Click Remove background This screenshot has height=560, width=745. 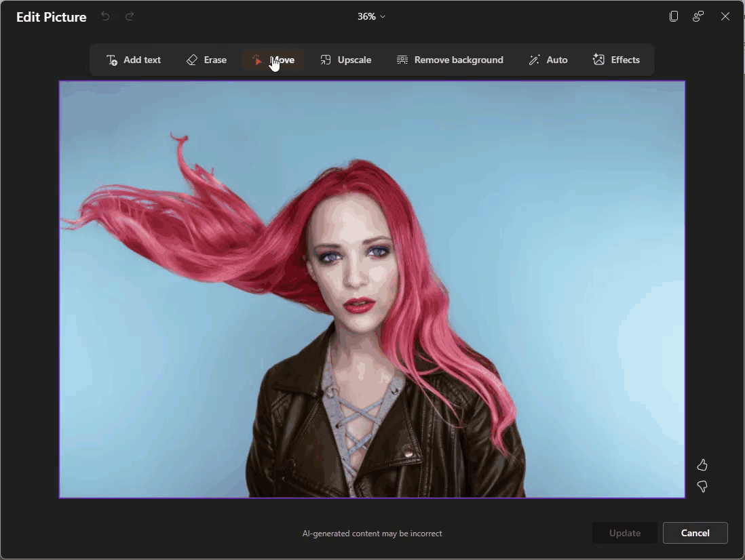click(450, 60)
